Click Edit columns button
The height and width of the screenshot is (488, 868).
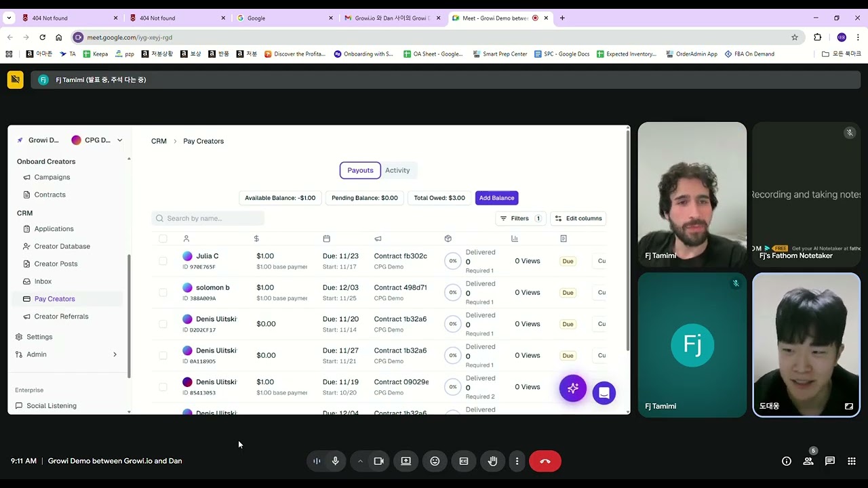(578, 218)
